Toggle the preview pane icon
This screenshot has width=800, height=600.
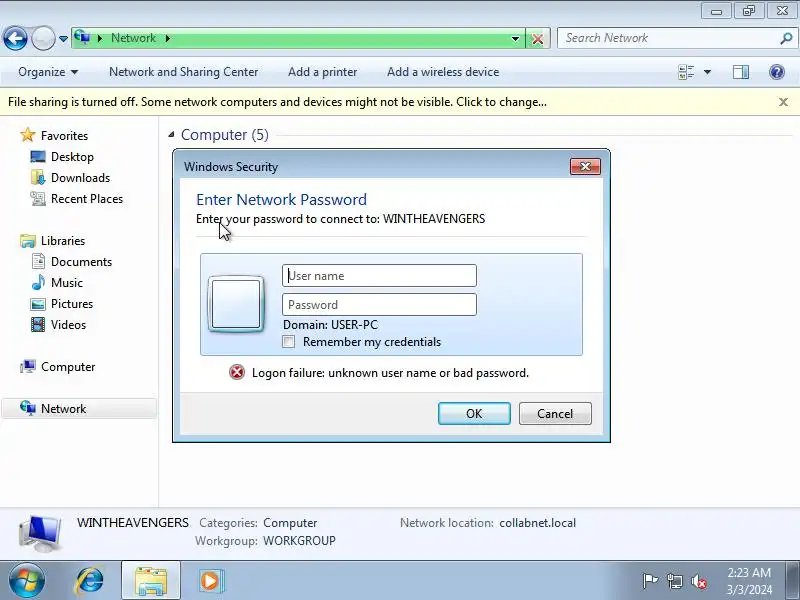(x=741, y=72)
